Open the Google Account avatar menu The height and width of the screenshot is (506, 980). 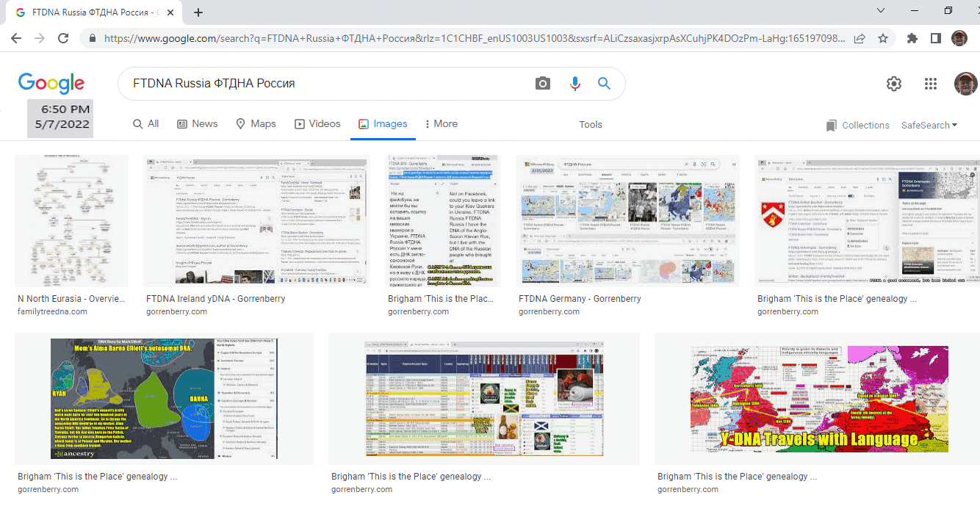pyautogui.click(x=966, y=84)
